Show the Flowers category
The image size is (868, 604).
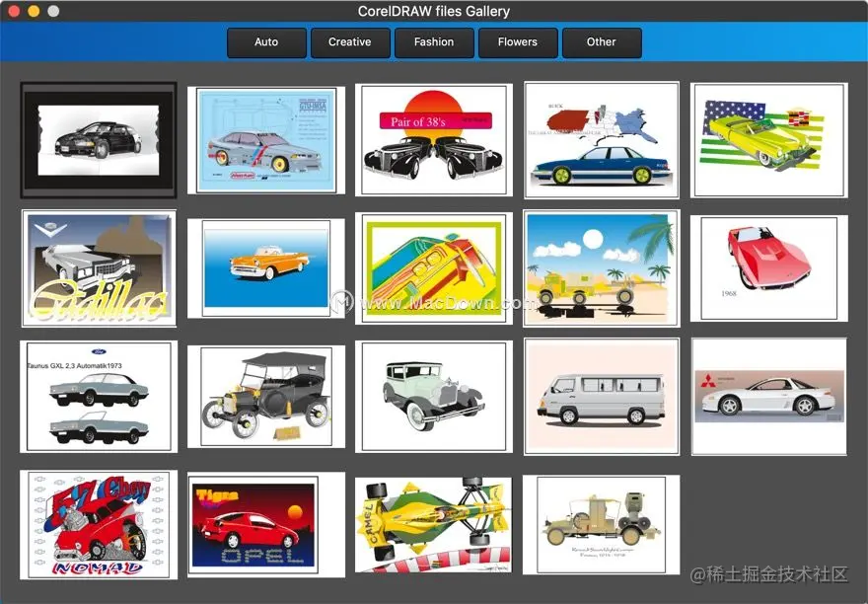pos(518,42)
